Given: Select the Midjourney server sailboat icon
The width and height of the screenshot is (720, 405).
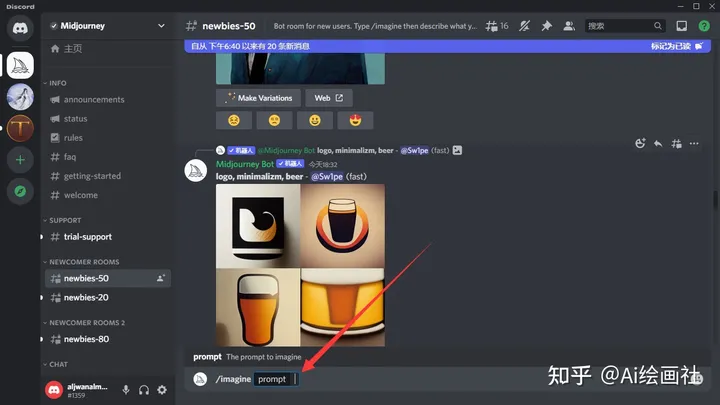Looking at the screenshot, I should tap(20, 65).
